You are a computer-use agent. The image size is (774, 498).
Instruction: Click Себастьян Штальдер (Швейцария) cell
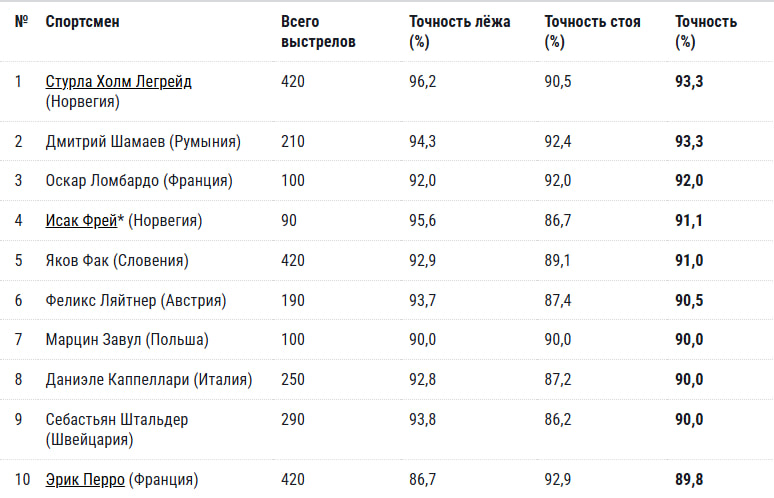pos(117,429)
